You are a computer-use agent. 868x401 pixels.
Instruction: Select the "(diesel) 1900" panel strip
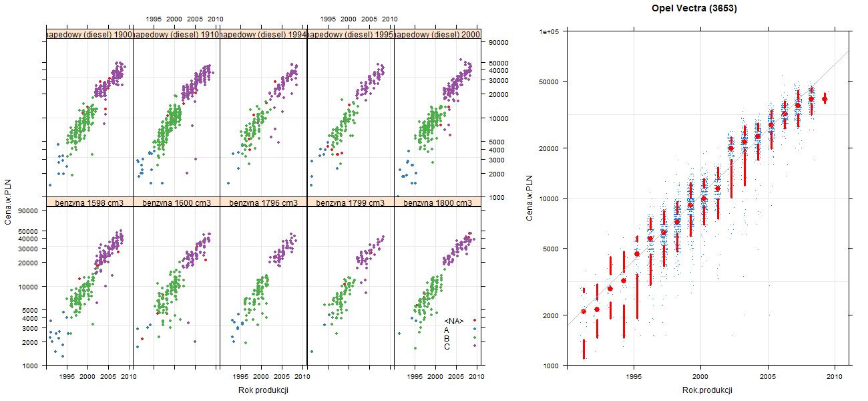[x=89, y=34]
